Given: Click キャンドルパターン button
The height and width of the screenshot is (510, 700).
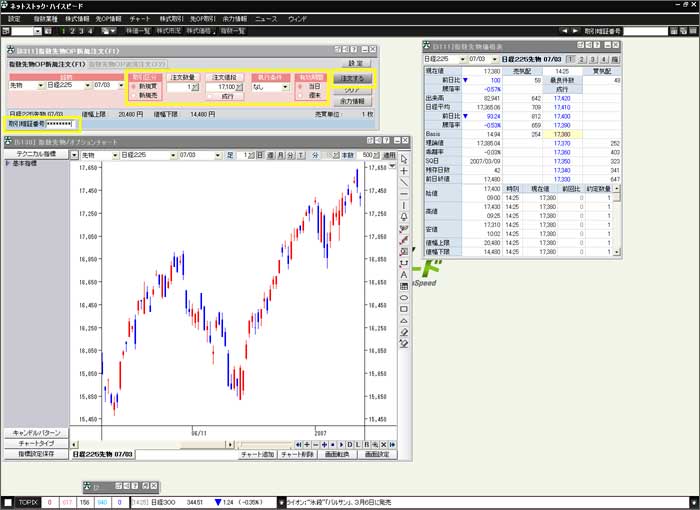Looking at the screenshot, I should click(x=36, y=433).
